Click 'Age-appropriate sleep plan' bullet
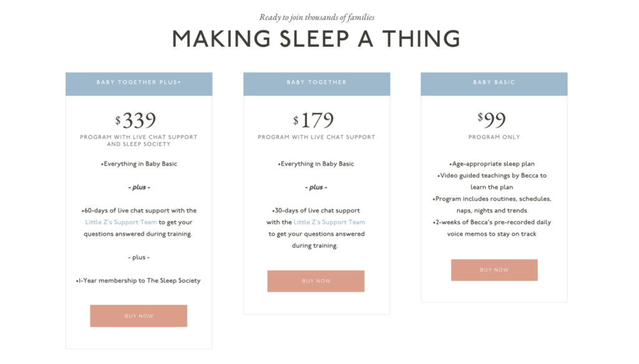The image size is (639, 364). click(492, 164)
